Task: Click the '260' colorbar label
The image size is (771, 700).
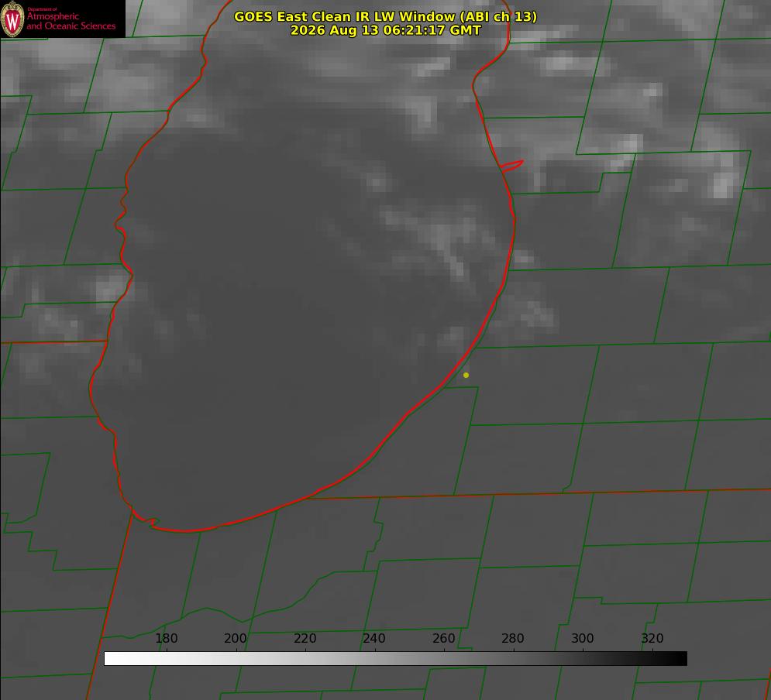Action: tap(443, 638)
